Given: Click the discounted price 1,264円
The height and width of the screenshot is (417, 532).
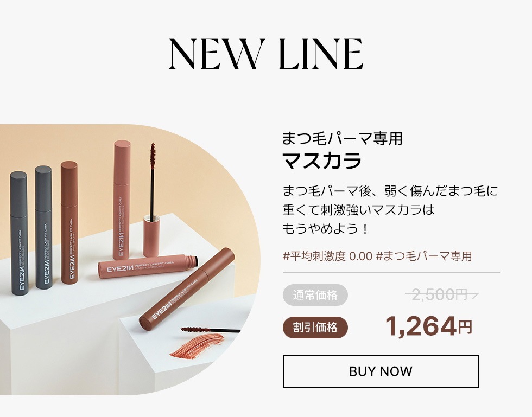Looking at the screenshot, I should coord(428,326).
